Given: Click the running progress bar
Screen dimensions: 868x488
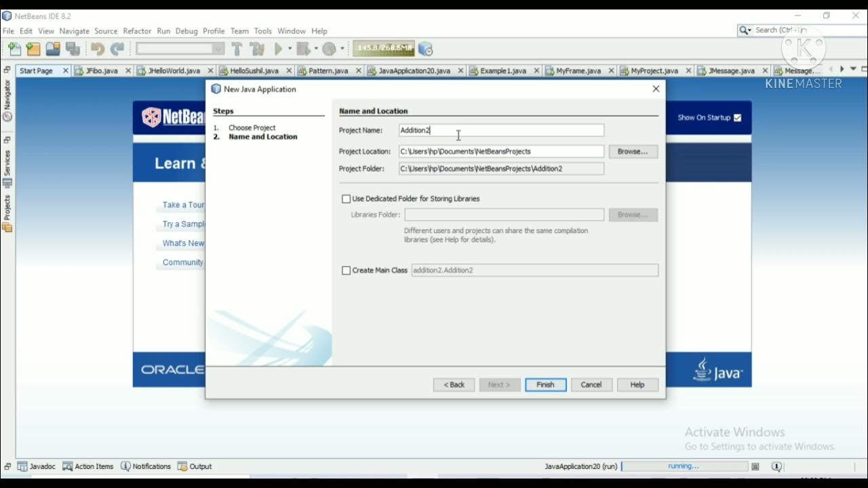Looking at the screenshot, I should click(684, 466).
